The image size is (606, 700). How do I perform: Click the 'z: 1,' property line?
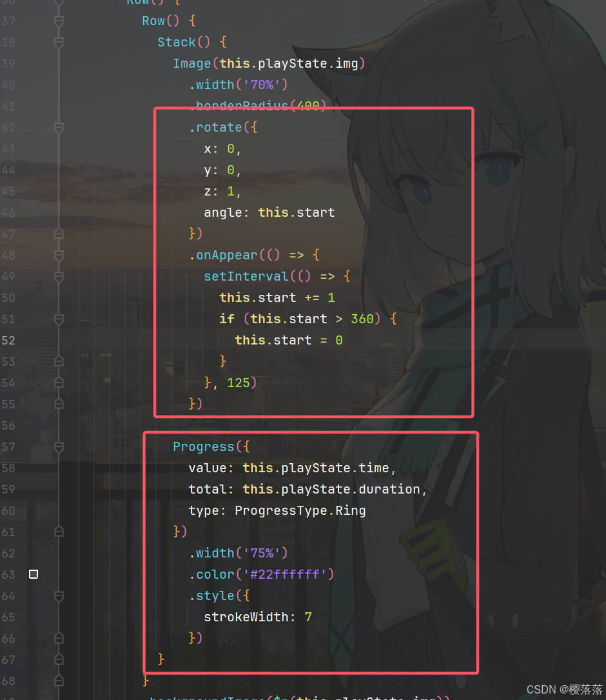click(x=222, y=192)
